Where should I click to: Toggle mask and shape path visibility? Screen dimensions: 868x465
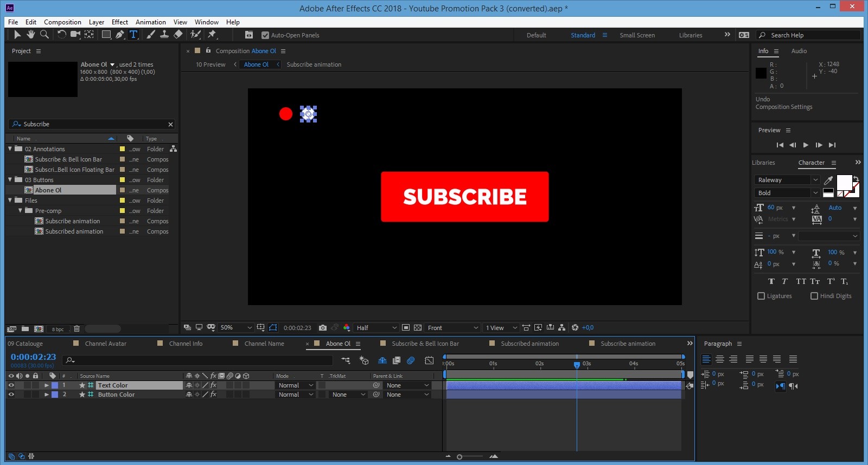tap(273, 327)
